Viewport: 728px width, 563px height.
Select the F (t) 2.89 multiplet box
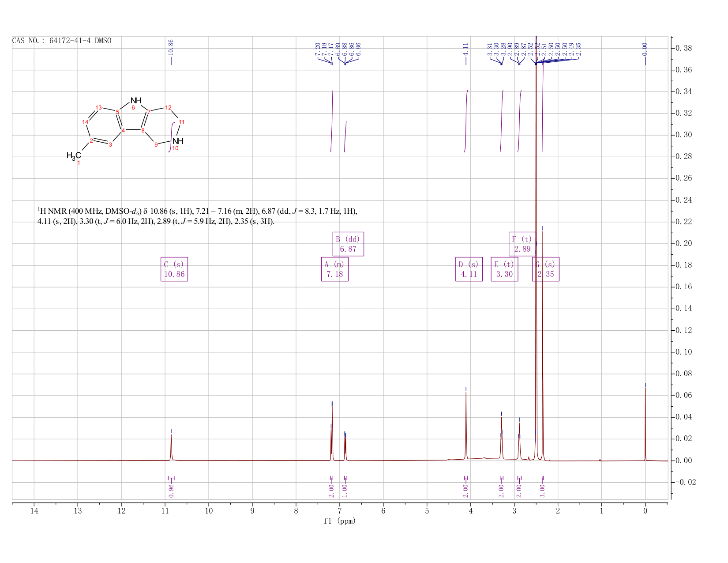pos(522,244)
